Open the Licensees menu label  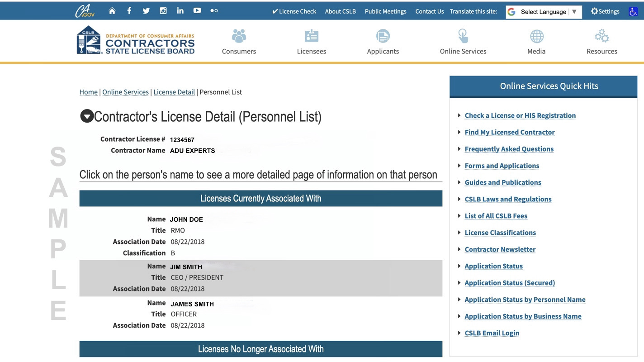(x=312, y=51)
